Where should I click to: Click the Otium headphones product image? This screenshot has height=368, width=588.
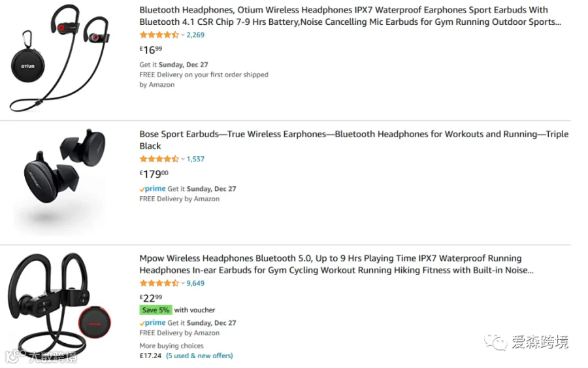pyautogui.click(x=60, y=59)
